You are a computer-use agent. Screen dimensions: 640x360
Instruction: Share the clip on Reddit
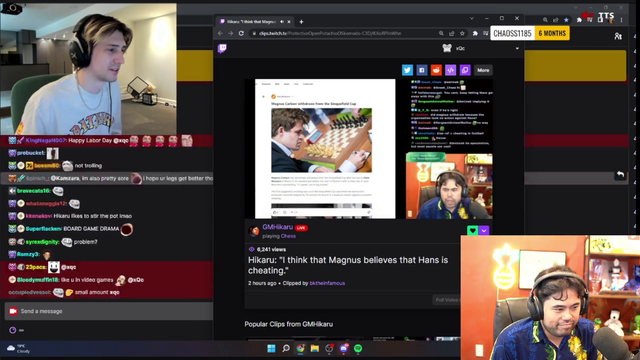436,70
